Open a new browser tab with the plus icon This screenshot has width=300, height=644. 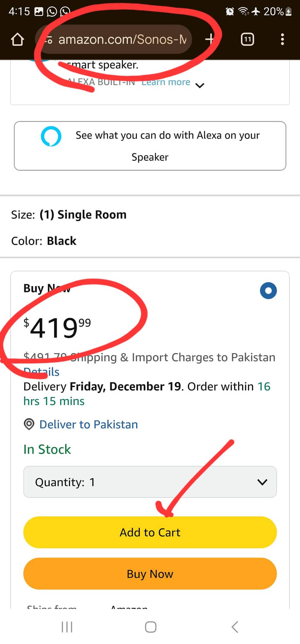tap(210, 39)
